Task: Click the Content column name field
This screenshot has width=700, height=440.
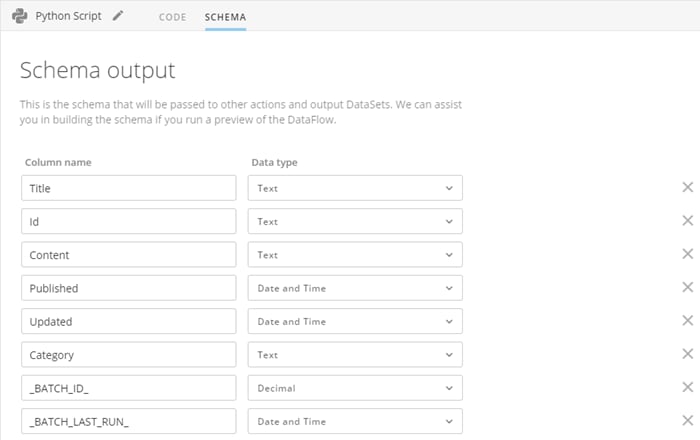Action: click(129, 255)
